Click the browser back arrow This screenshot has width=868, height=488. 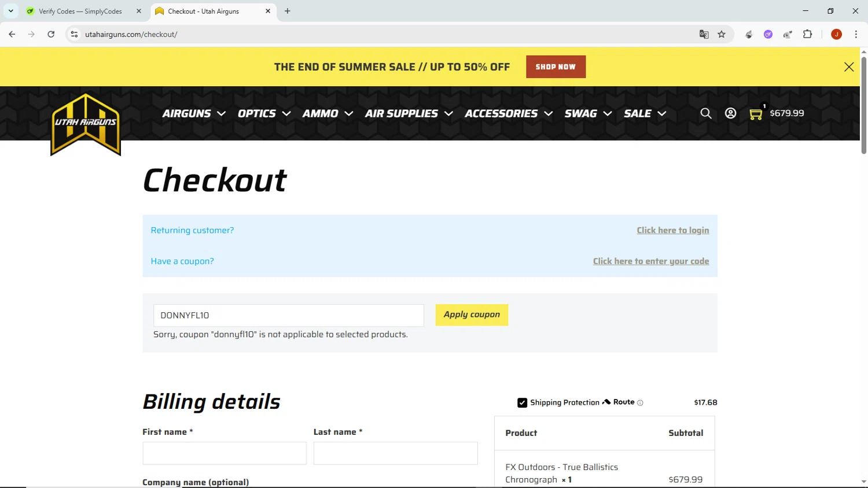(x=12, y=34)
